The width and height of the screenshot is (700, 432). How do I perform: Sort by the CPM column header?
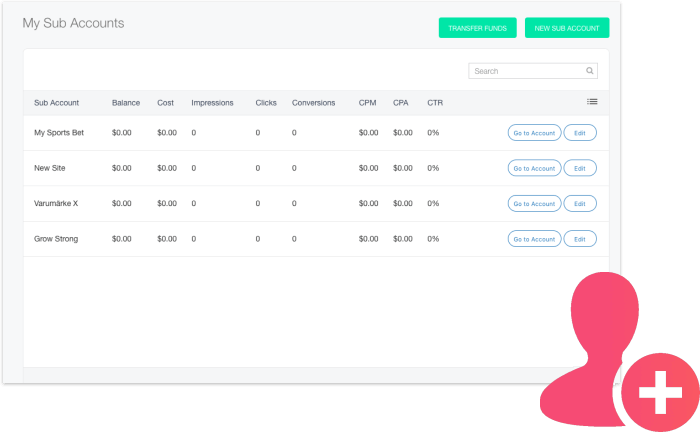[x=367, y=103]
